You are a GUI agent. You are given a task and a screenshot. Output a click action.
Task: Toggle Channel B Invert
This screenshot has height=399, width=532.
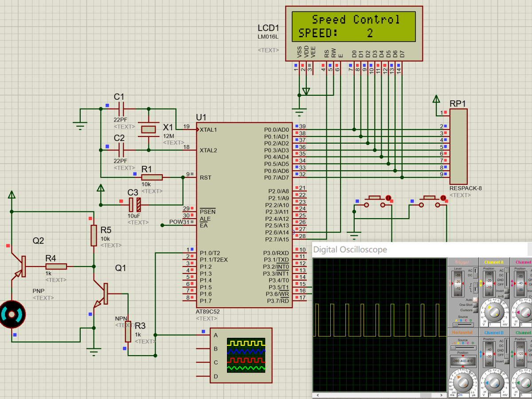(506, 361)
